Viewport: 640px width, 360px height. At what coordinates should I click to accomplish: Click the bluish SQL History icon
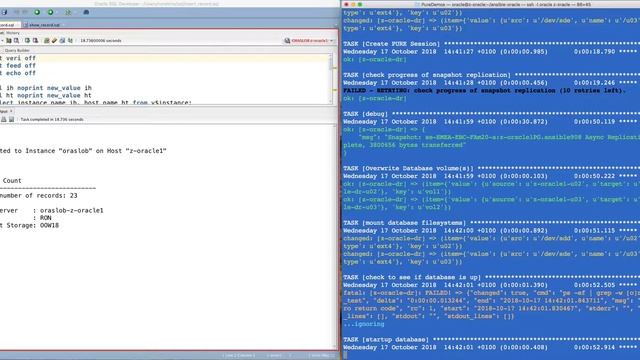(x=62, y=40)
